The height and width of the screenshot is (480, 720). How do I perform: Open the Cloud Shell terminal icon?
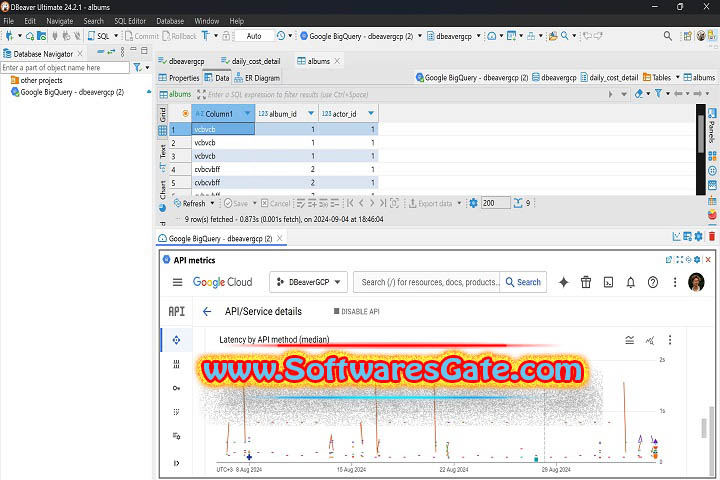click(608, 282)
